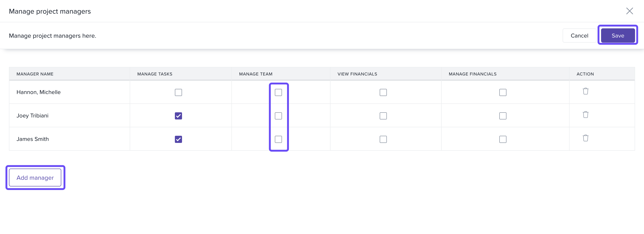
Task: Click the Manager Name column header
Action: [35, 74]
